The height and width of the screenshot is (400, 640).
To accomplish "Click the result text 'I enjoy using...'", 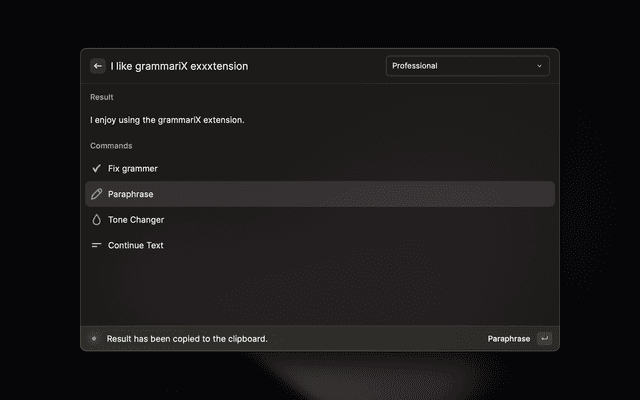I will click(167, 120).
